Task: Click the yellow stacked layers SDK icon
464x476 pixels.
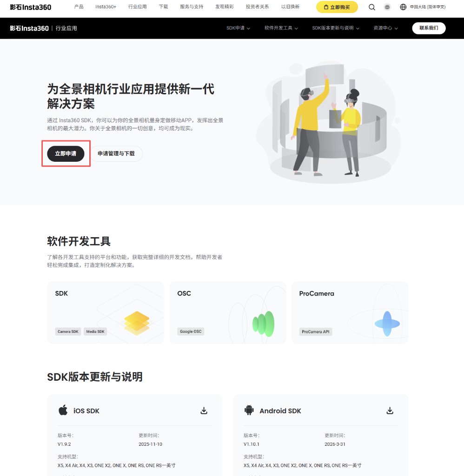Action: coord(137,323)
